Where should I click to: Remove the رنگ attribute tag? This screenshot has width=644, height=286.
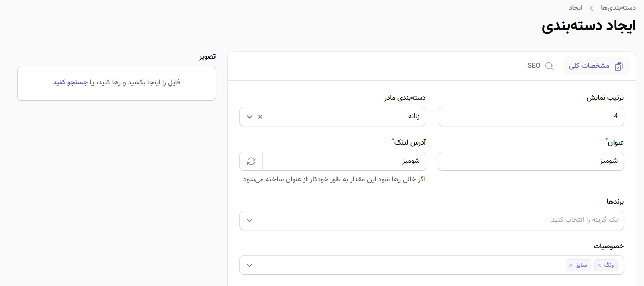(x=599, y=265)
